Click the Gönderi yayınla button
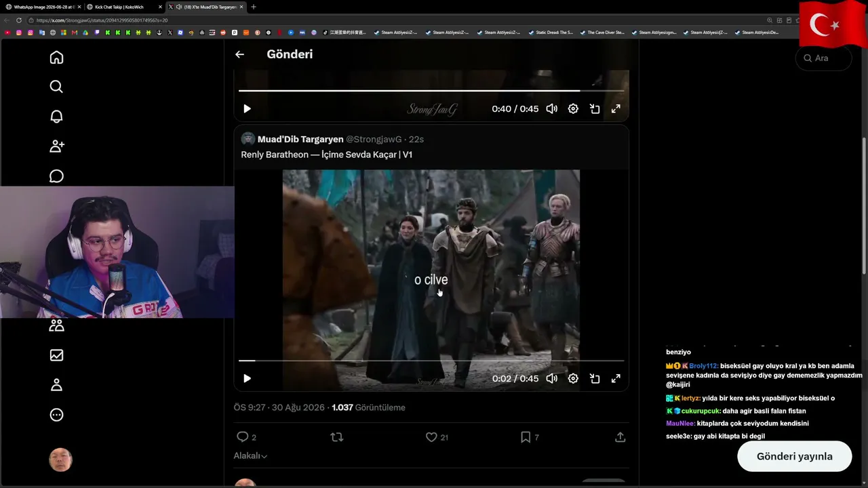This screenshot has height=488, width=868. [794, 456]
